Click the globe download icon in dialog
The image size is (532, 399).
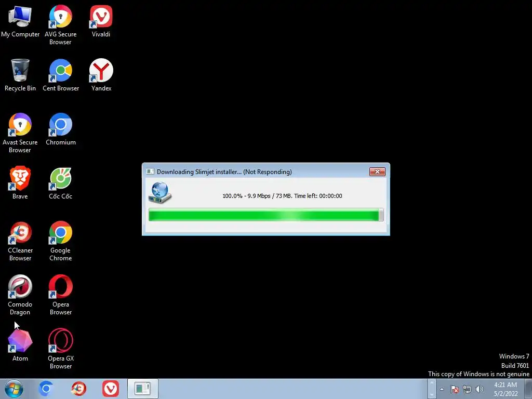(160, 193)
